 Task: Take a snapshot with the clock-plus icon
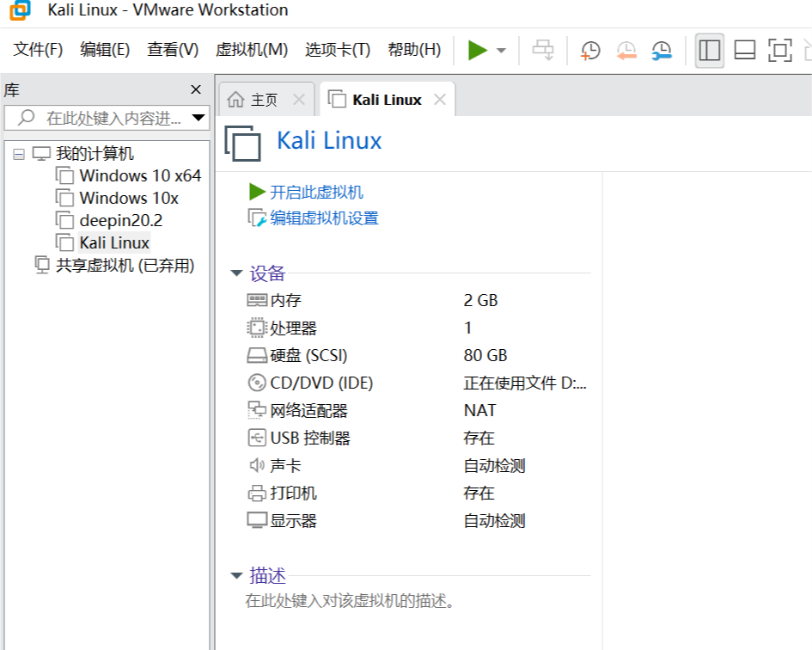click(x=589, y=50)
